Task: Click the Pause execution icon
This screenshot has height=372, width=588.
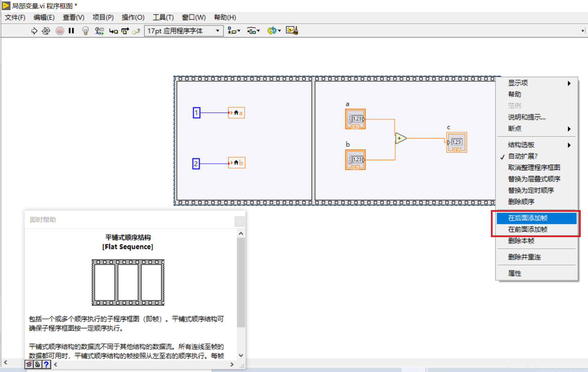Action: coord(71,31)
